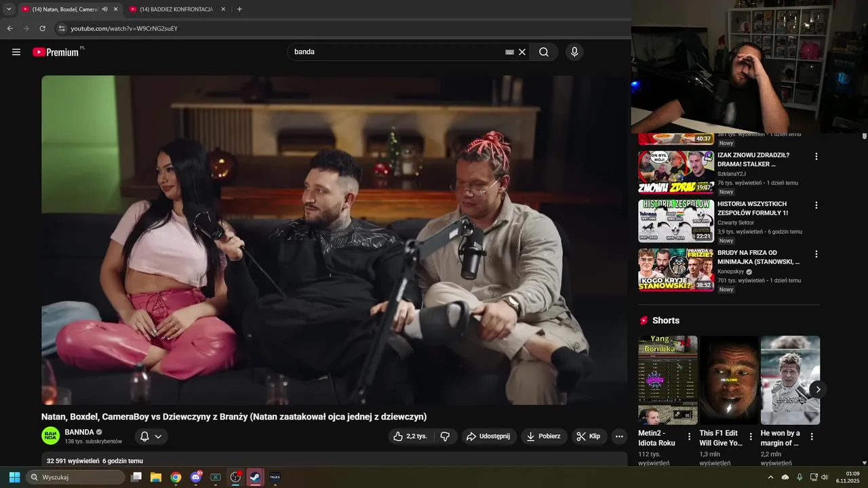Open options for 'He won by a margin' short

[812, 436]
